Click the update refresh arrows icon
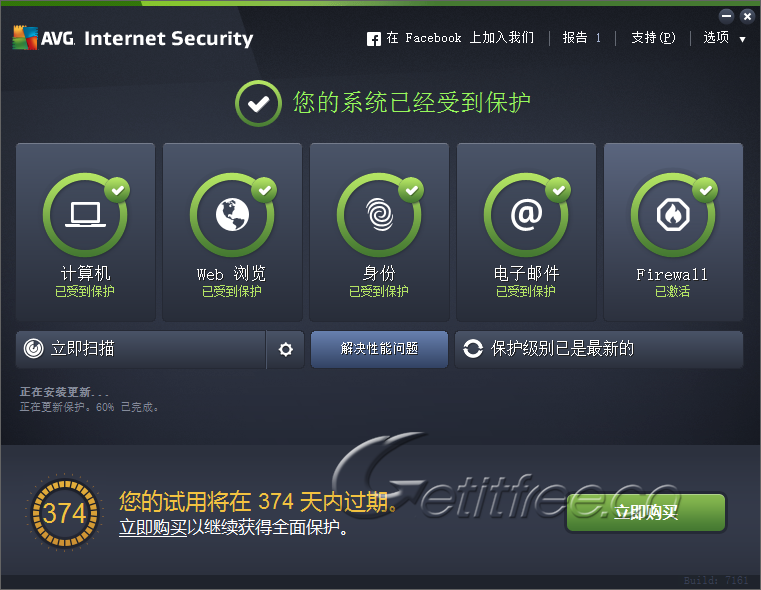761x590 pixels. pos(473,349)
